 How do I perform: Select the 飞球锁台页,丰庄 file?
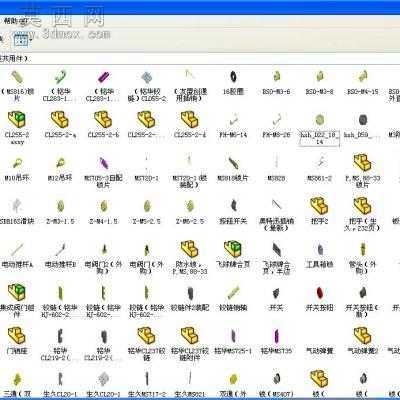point(276,249)
